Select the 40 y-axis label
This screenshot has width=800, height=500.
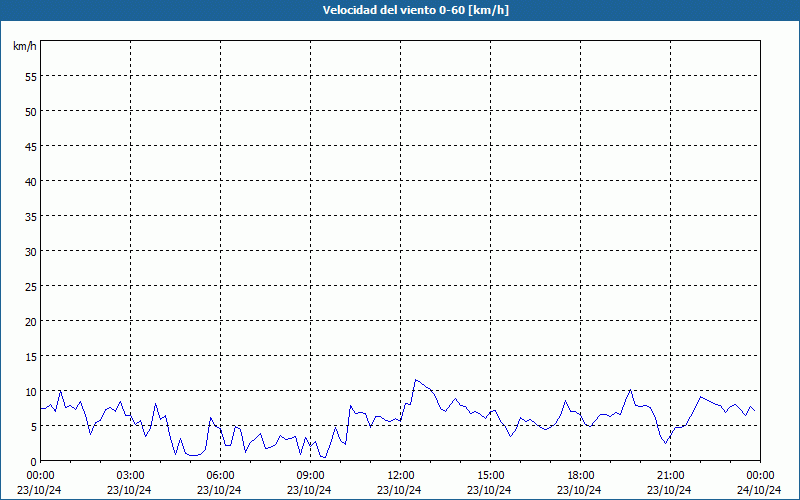31,182
